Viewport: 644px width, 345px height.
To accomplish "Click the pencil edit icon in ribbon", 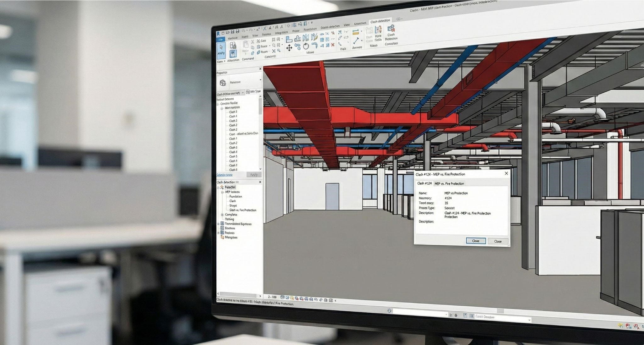I will click(x=340, y=38).
